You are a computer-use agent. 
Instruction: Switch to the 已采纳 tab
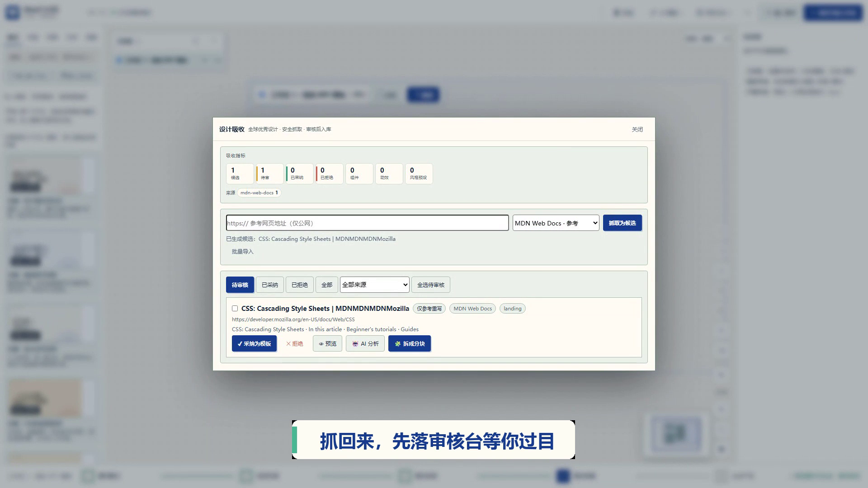click(x=269, y=285)
